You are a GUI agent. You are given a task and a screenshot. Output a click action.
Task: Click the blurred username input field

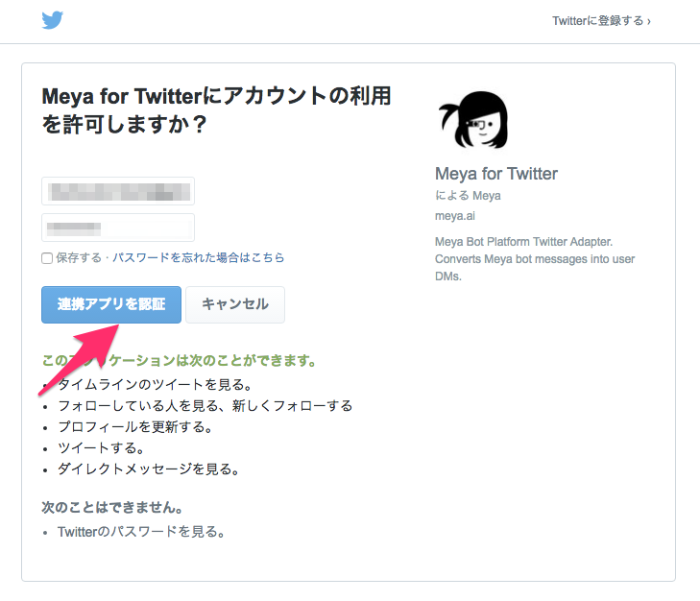coord(118,191)
